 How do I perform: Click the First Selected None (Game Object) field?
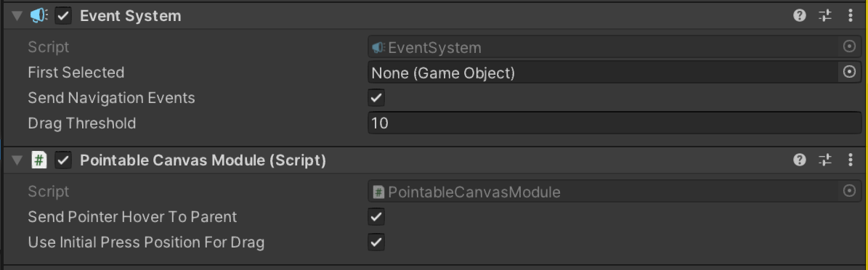point(604,73)
